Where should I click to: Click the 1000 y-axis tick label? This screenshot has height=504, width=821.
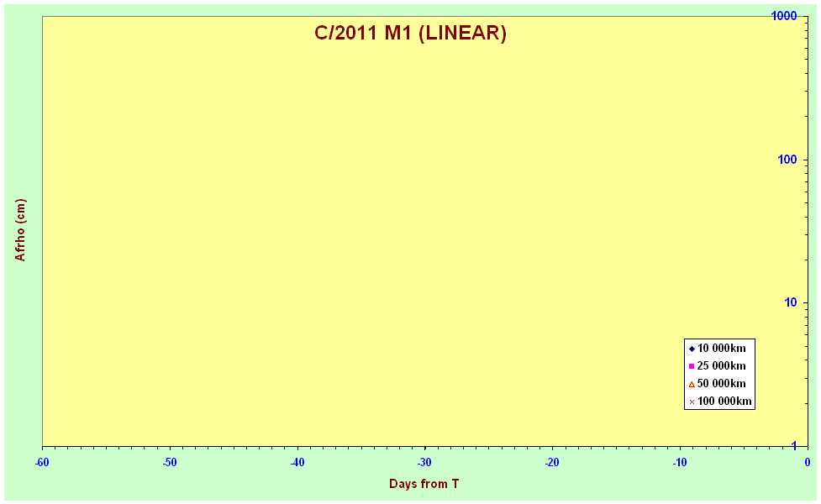click(x=784, y=16)
